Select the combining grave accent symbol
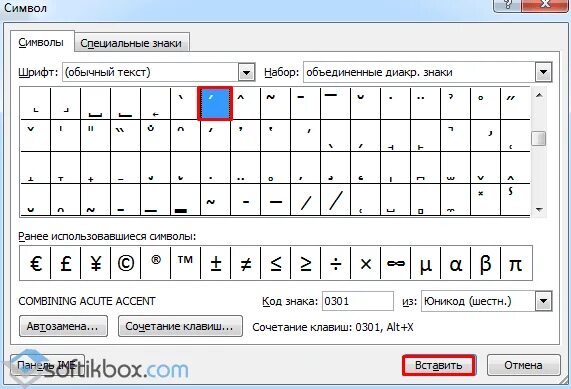This screenshot has width=571, height=389. tap(185, 103)
